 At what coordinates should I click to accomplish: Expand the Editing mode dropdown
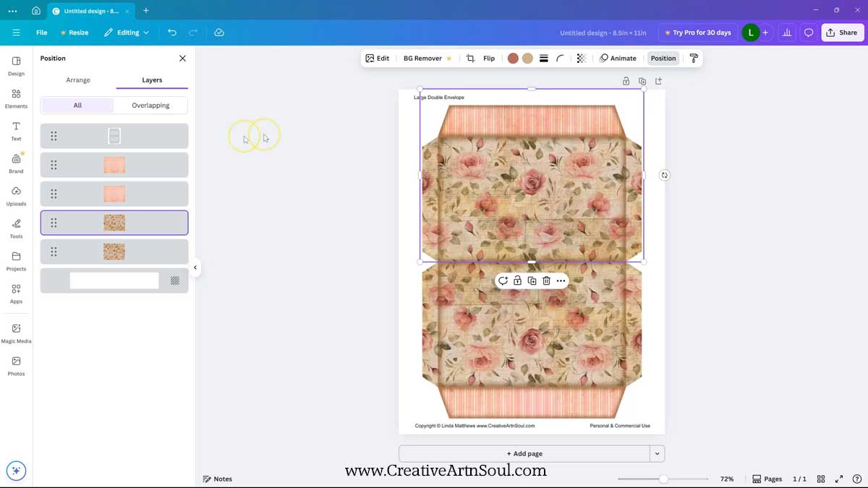tap(127, 33)
